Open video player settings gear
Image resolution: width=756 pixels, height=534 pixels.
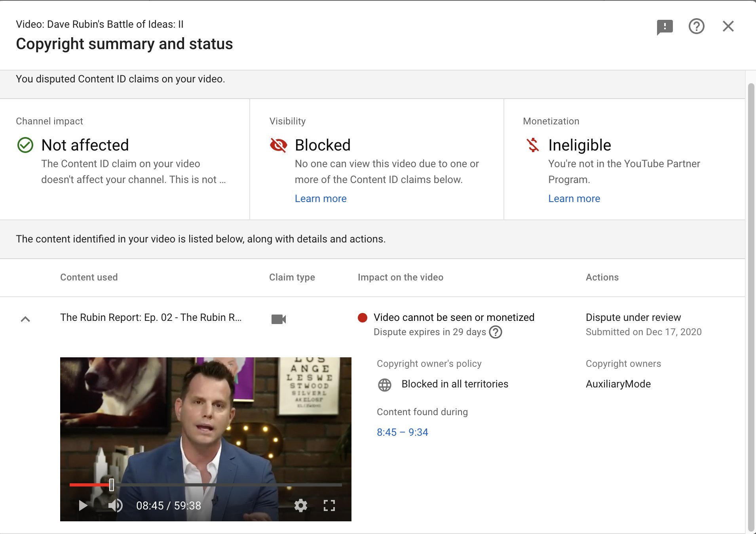(301, 505)
